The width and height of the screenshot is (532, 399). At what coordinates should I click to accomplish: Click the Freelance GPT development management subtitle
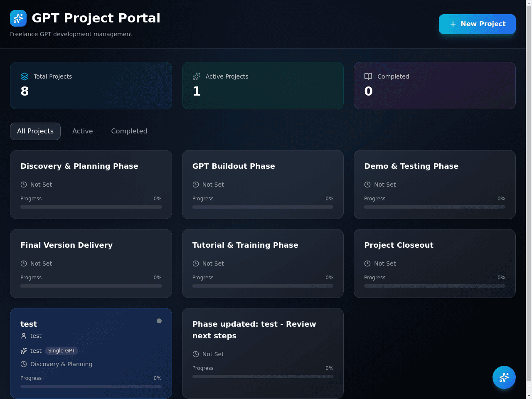71,34
